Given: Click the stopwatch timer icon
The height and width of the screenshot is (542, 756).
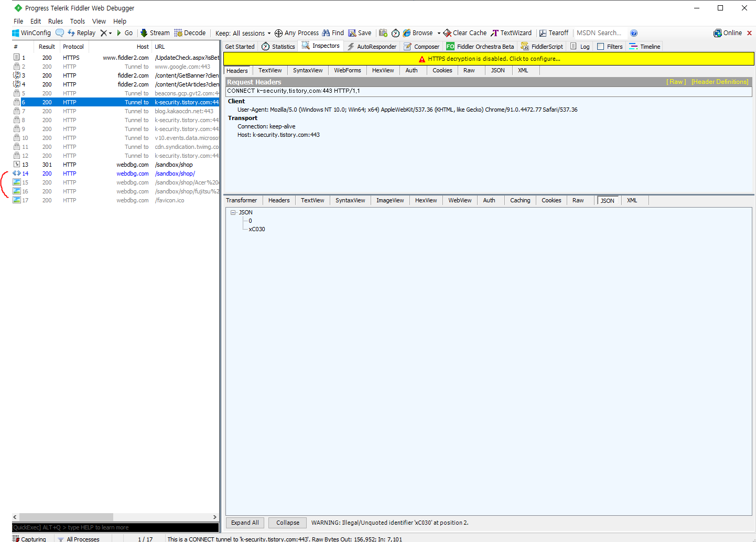Looking at the screenshot, I should (x=395, y=33).
